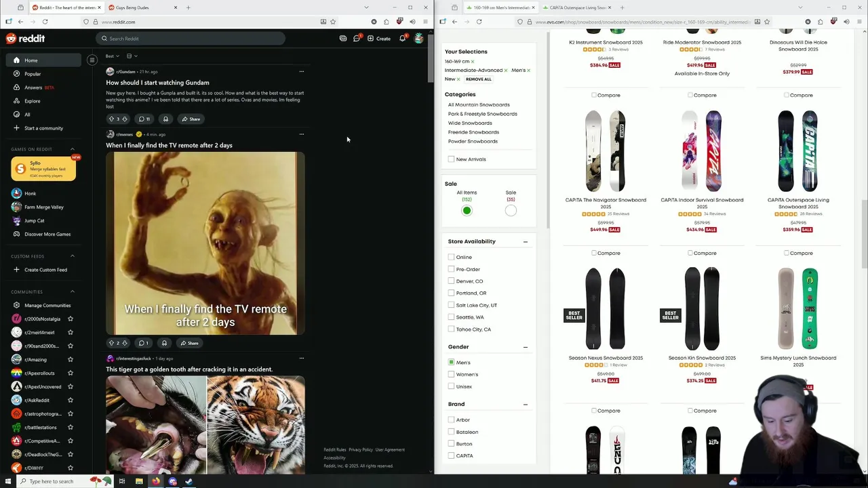Go back in the evo browser window
Screen dimensions: 868x488
[454, 22]
